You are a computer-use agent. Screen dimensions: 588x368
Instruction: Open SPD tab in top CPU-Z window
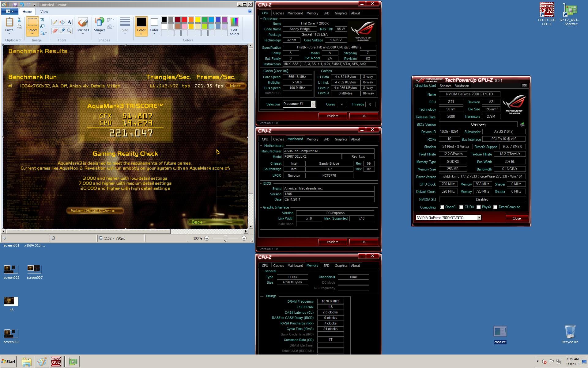[x=326, y=13]
